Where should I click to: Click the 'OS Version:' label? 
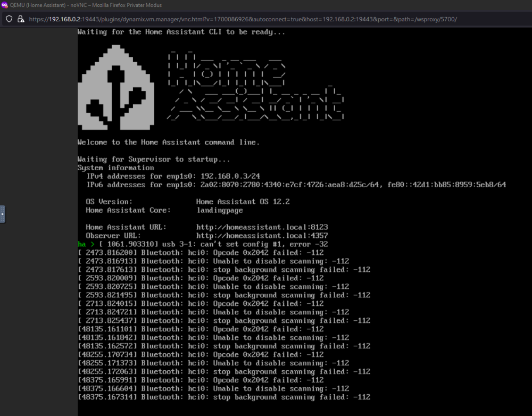click(109, 202)
